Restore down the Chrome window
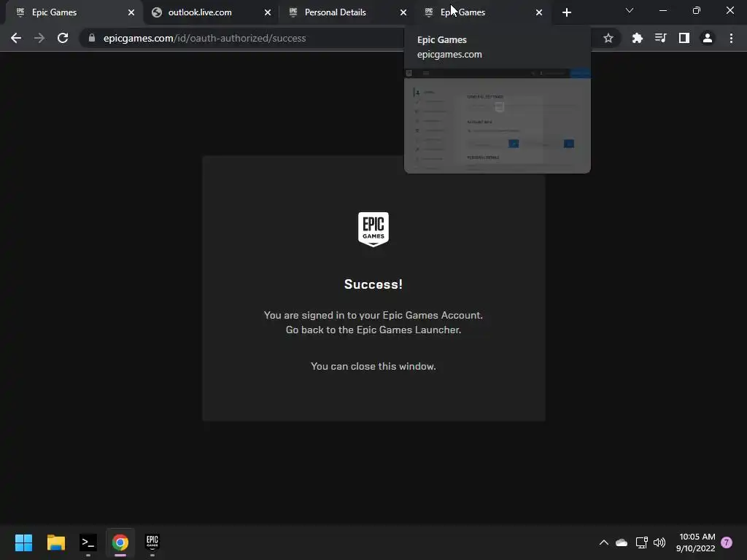The width and height of the screenshot is (747, 560). click(x=697, y=10)
